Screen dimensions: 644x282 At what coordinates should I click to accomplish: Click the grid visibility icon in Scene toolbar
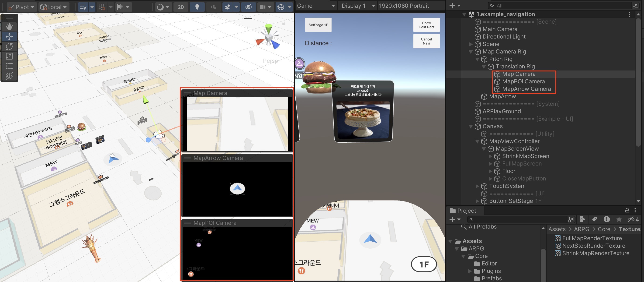83,7
